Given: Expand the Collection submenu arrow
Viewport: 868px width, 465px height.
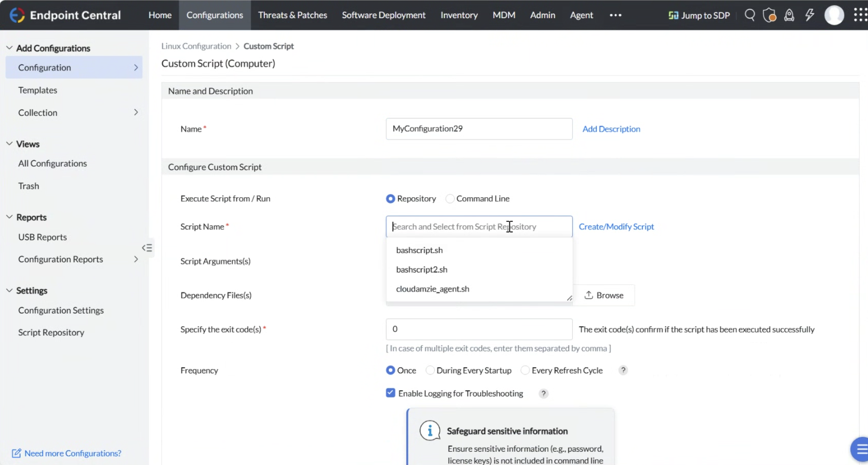Looking at the screenshot, I should point(136,113).
